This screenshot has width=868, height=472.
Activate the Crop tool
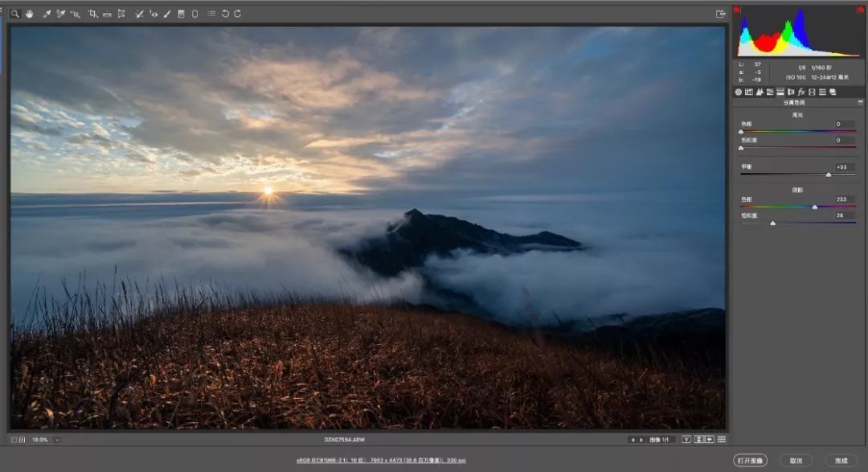pos(92,14)
